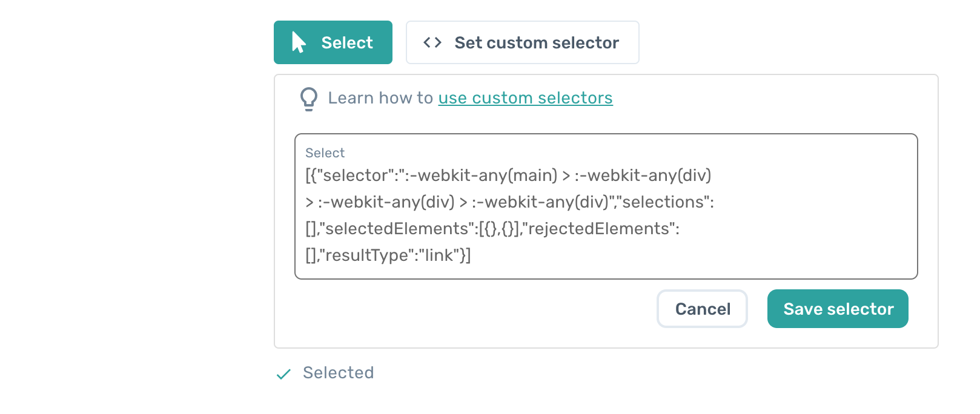Click the Selected status label
Viewport: 980px width, 414px height.
coord(338,373)
